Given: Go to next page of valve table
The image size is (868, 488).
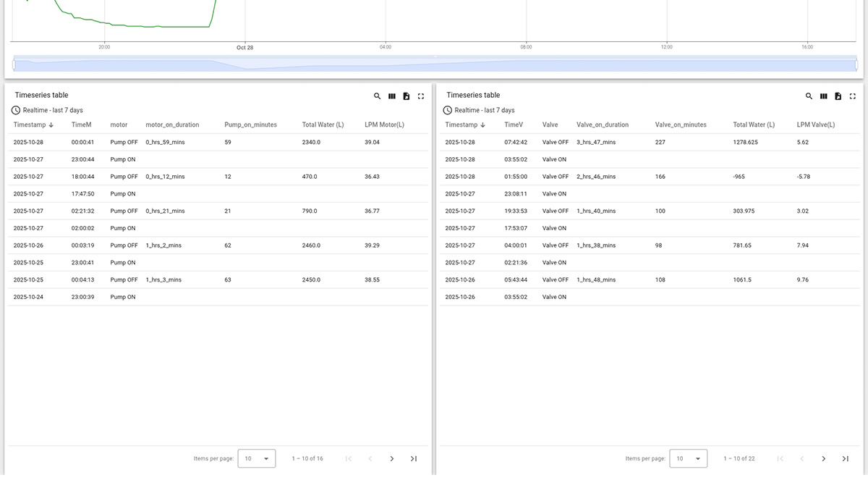Looking at the screenshot, I should [823, 458].
